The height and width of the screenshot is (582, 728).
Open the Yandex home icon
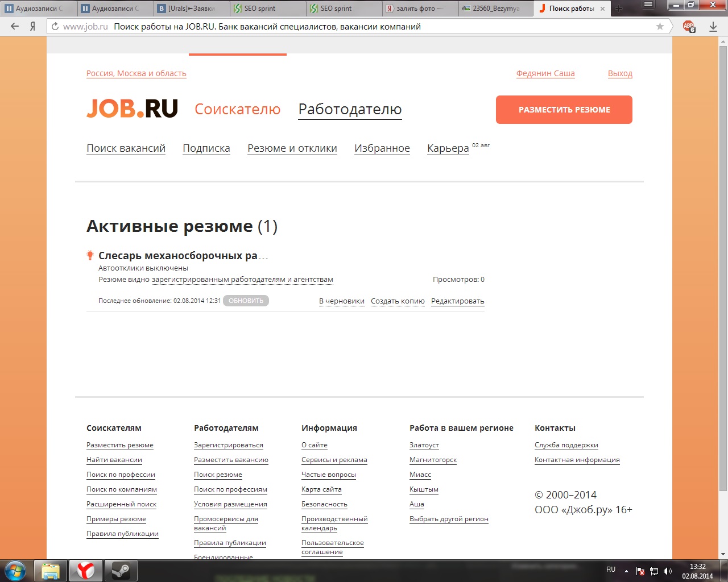[x=33, y=26]
